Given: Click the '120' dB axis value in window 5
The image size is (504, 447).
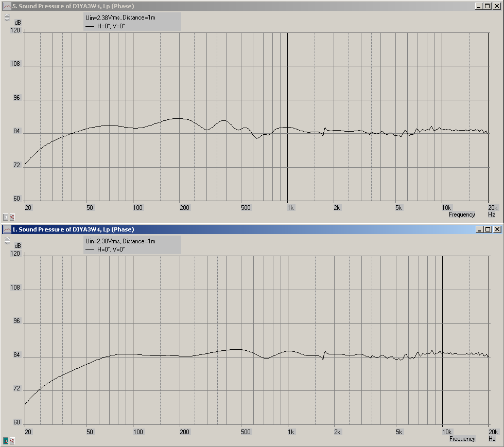Looking at the screenshot, I should coord(15,30).
